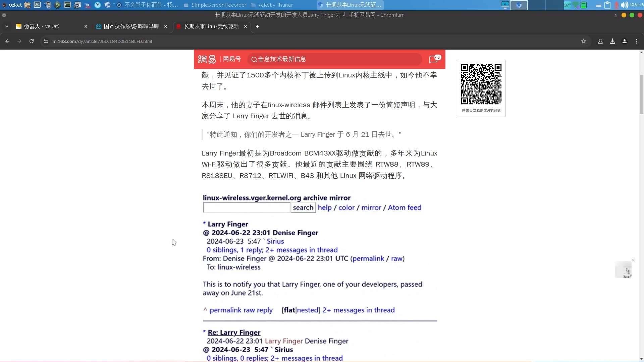Click the 'Sirius' reply link dated 2024-06-23

tap(275, 241)
